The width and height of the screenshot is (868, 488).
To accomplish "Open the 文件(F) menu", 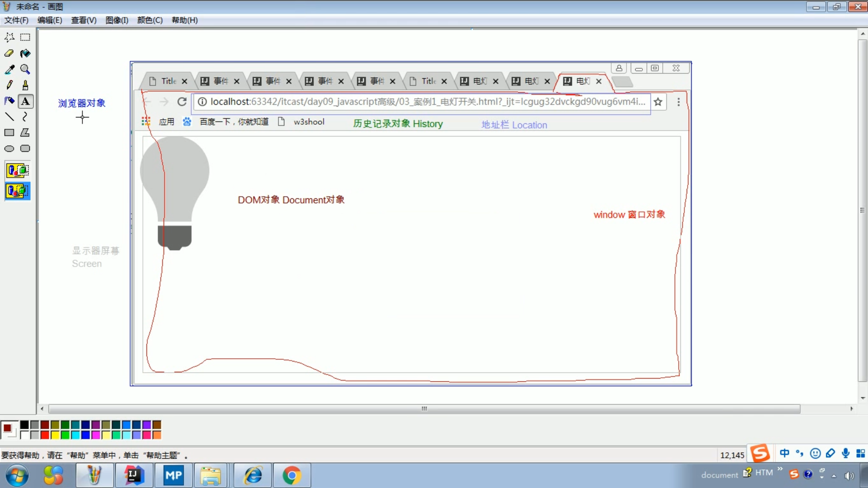I will [16, 20].
